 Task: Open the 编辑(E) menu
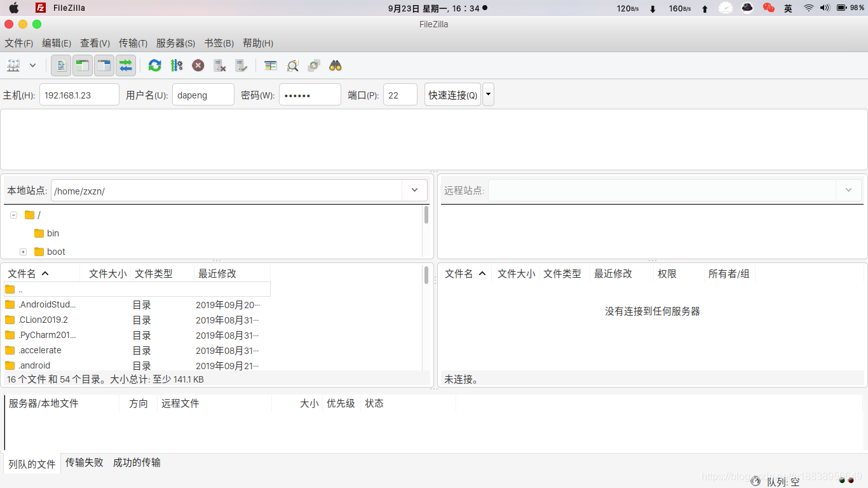57,43
